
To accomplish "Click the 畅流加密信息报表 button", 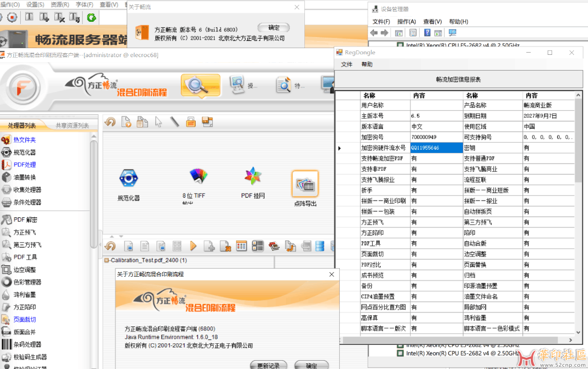I will point(458,80).
